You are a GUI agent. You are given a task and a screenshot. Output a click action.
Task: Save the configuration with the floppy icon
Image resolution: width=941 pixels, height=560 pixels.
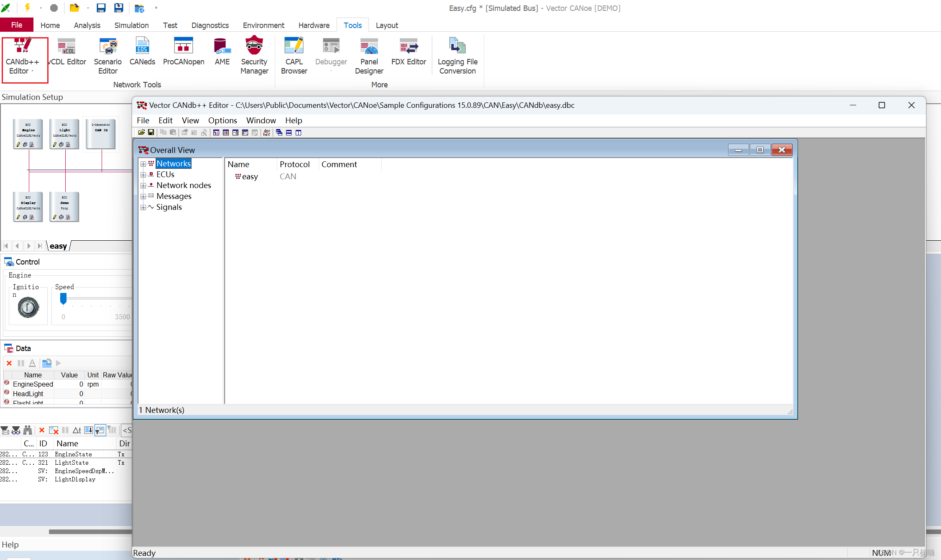click(101, 8)
